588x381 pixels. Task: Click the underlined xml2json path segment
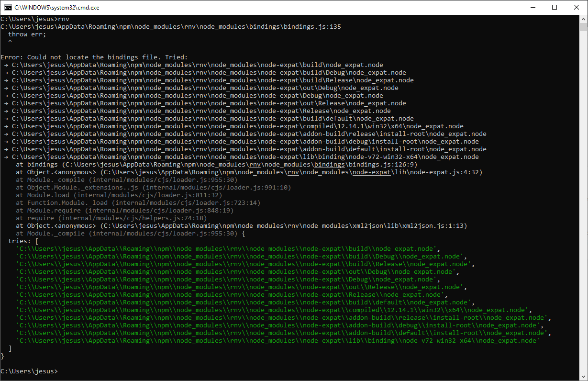coord(367,225)
